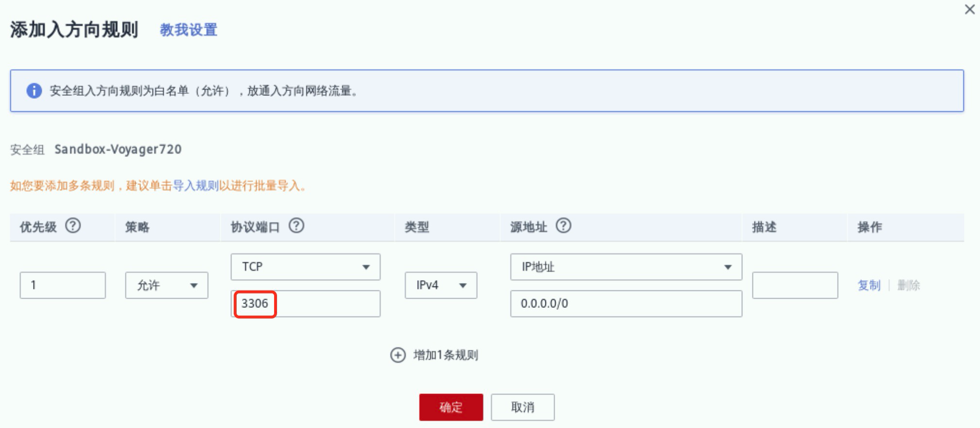The image size is (980, 428).
Task: Click the blue info icon in the banner
Action: pyautogui.click(x=34, y=90)
